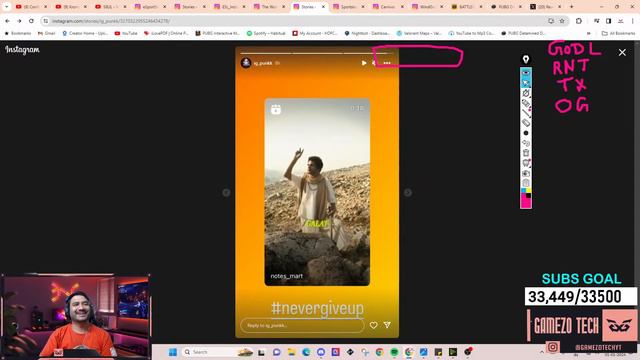The width and height of the screenshot is (640, 360).
Task: Open the Nightbot Dashboard bookmark
Action: tap(367, 33)
